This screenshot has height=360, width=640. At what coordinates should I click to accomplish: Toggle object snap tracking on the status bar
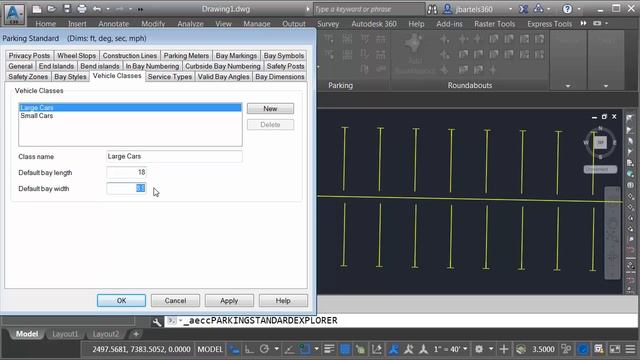coord(289,349)
